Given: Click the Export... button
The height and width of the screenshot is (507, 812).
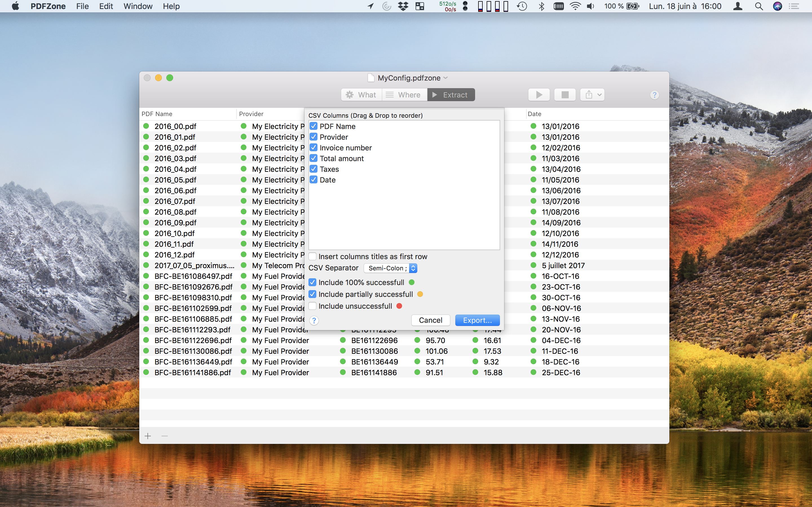Looking at the screenshot, I should pyautogui.click(x=477, y=320).
